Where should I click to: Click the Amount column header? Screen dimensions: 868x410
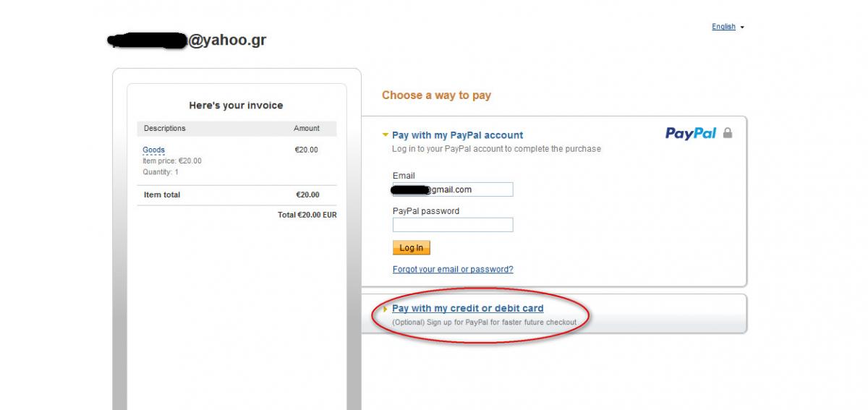coord(306,128)
